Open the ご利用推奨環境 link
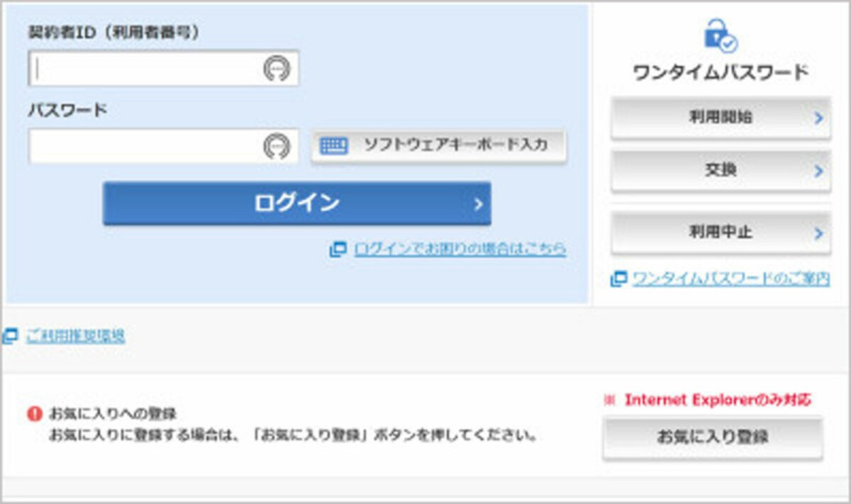Screen dimensions: 851x504 click(75, 336)
